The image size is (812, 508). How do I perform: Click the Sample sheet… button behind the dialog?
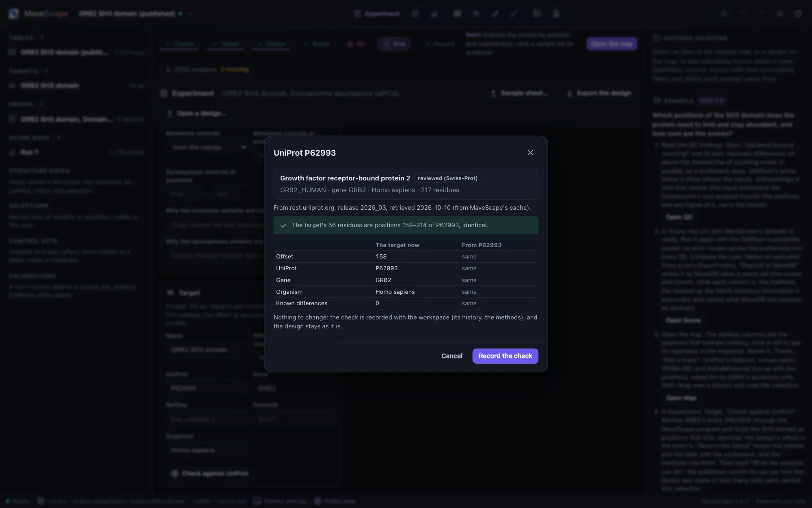520,93
